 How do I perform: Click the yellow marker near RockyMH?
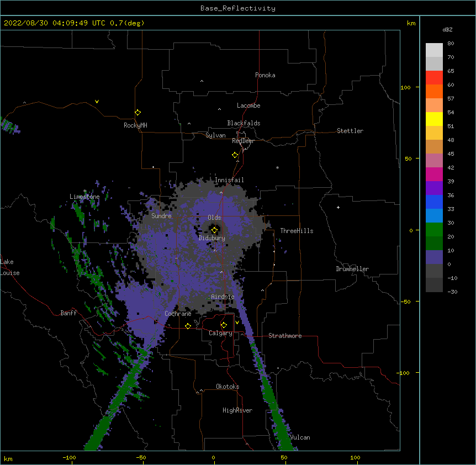point(138,113)
